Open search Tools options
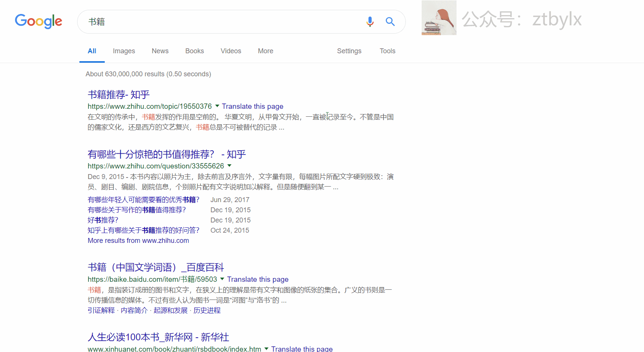 pyautogui.click(x=387, y=51)
